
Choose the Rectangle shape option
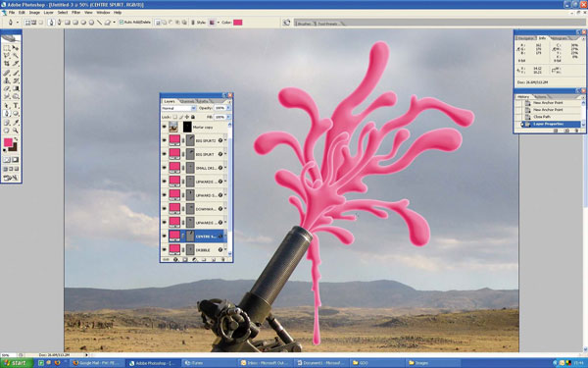point(68,23)
